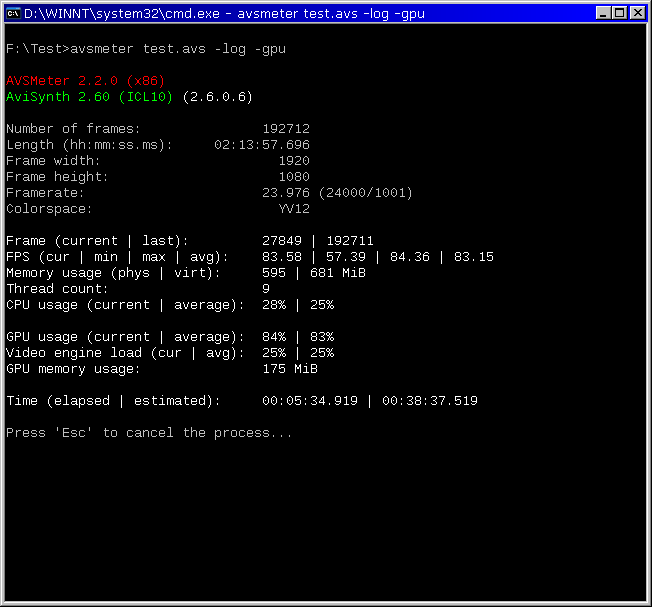Click the '(24000/1001)' framerate ratio
This screenshot has width=652, height=607.
(x=366, y=193)
